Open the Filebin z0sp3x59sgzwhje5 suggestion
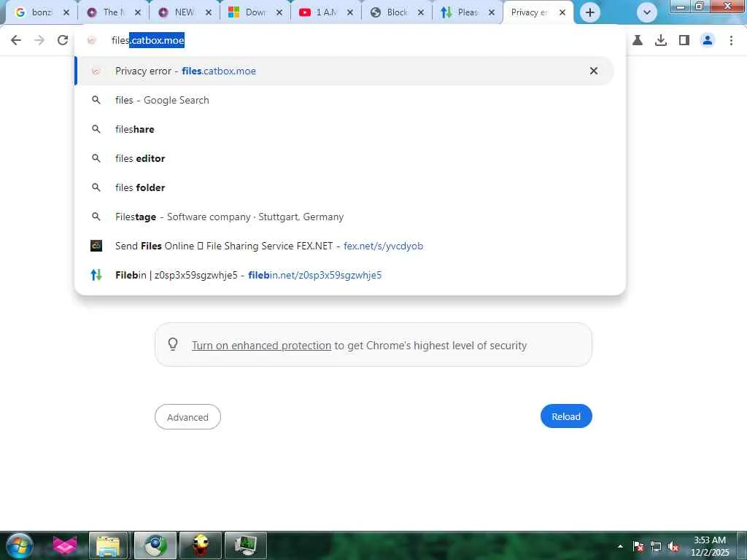Screen dimensions: 747x560 tap(344, 275)
